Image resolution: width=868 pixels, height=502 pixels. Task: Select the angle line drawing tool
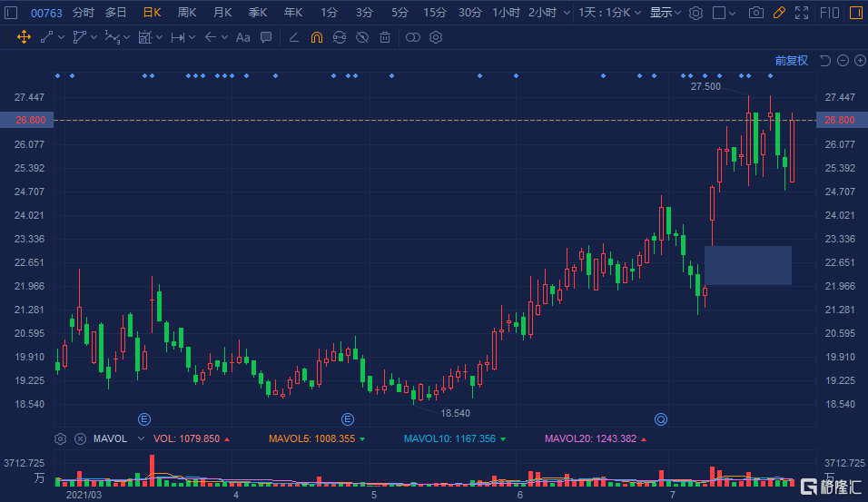coord(294,37)
